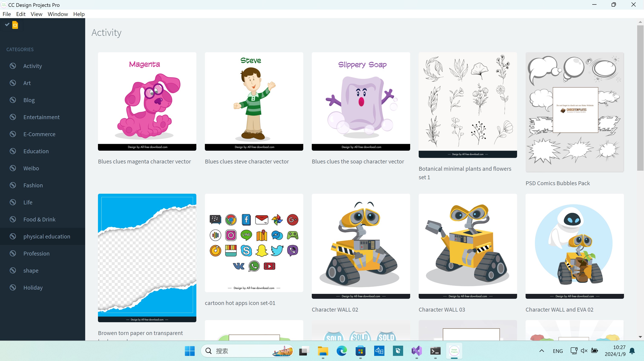Open the Blues clues magenta character thumbnail

tap(147, 101)
